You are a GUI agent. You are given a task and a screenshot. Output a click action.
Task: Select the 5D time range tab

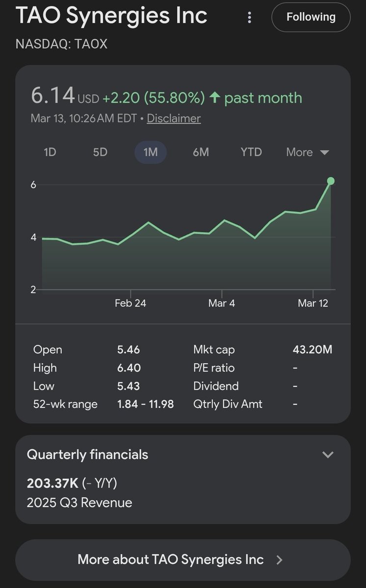point(100,152)
